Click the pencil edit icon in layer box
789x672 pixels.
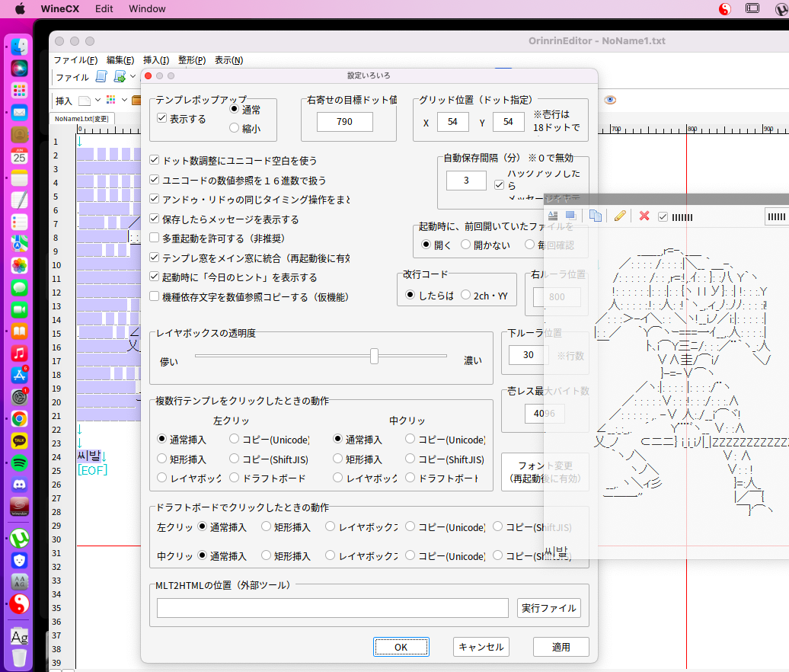[620, 216]
